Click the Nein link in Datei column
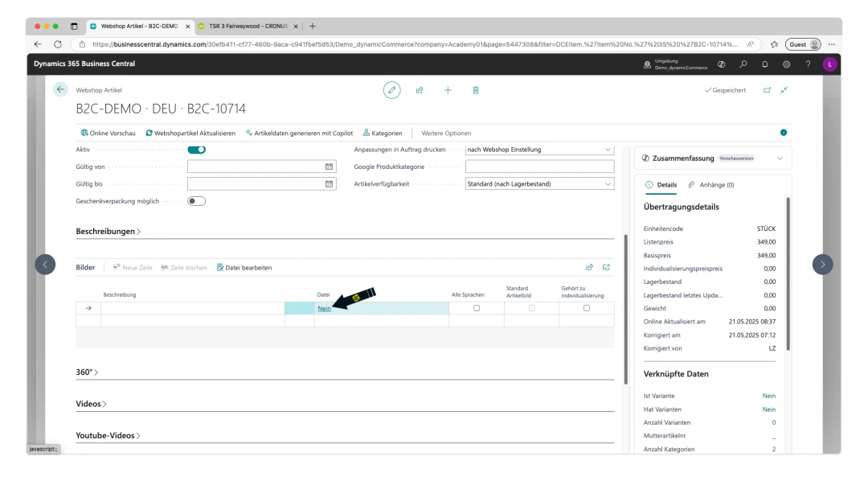 [x=324, y=309]
